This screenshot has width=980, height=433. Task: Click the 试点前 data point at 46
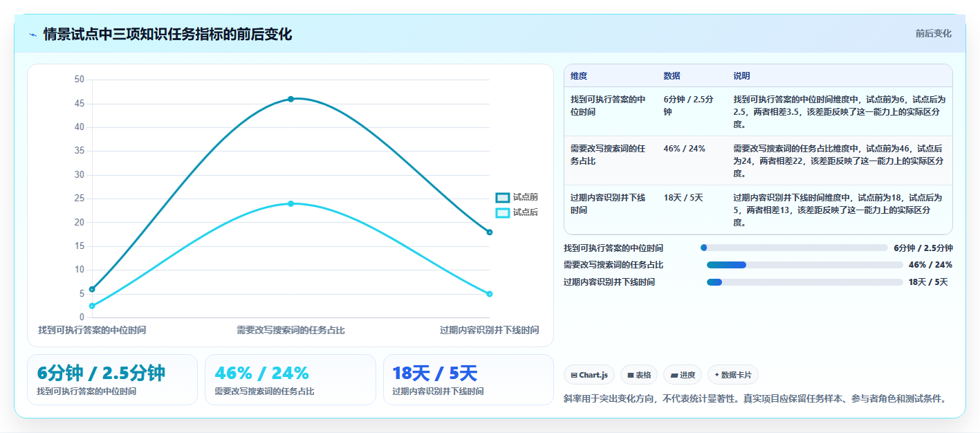(x=290, y=99)
